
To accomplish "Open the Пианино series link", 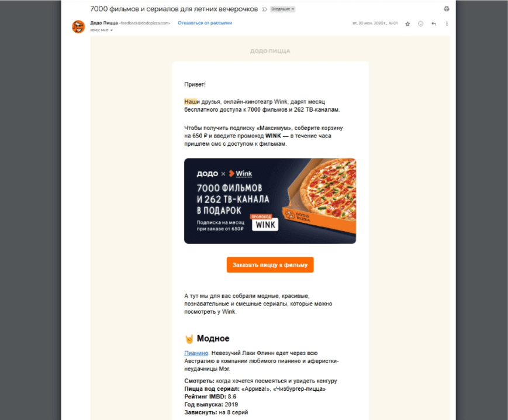I will pyautogui.click(x=196, y=353).
